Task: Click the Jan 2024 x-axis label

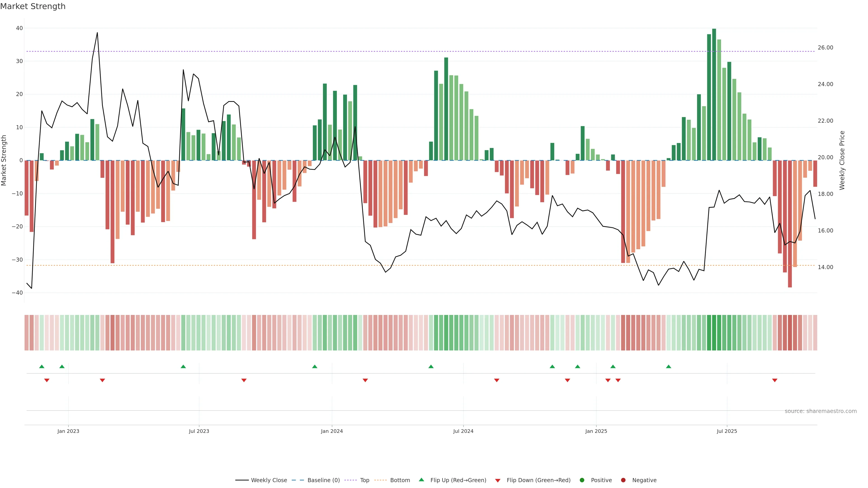Action: [332, 431]
